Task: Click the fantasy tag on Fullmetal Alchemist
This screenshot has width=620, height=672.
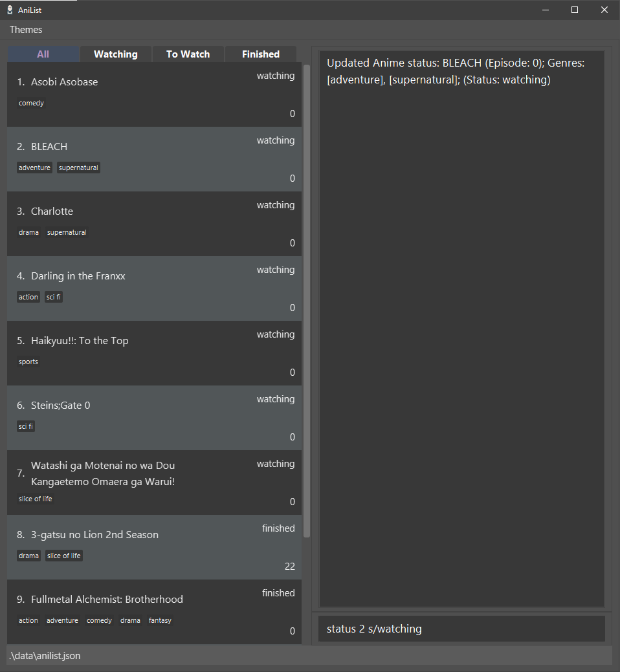Action: coord(160,620)
